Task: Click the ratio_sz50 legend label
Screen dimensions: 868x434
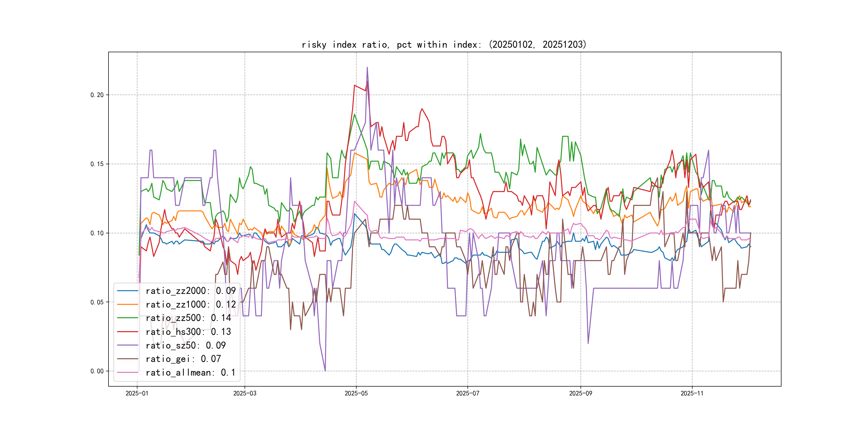Action: coord(185,345)
